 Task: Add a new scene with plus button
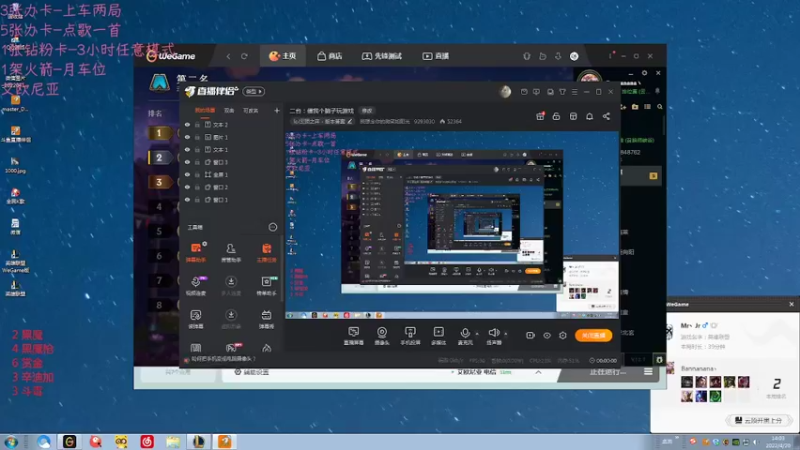point(277,110)
